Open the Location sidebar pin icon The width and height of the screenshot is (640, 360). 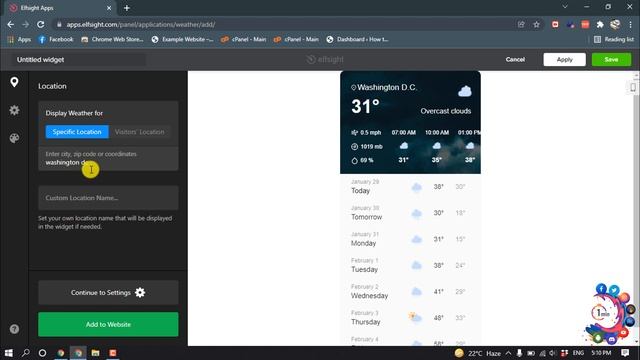click(14, 82)
